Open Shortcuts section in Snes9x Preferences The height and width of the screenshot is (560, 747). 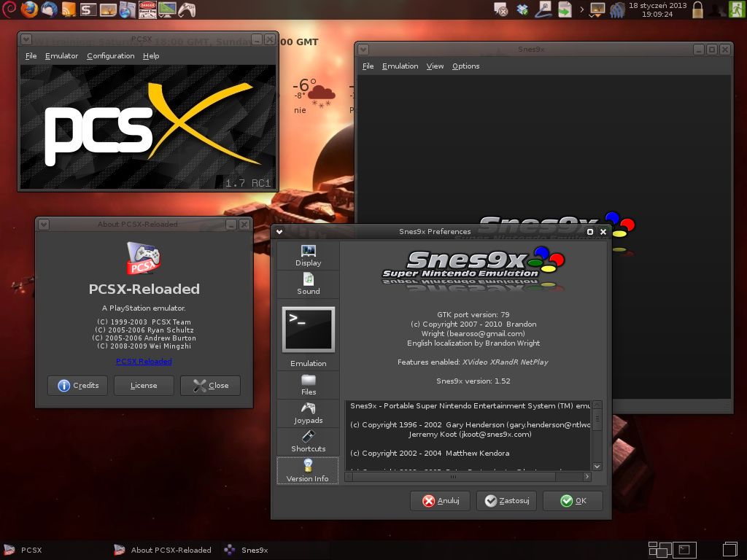tap(309, 441)
